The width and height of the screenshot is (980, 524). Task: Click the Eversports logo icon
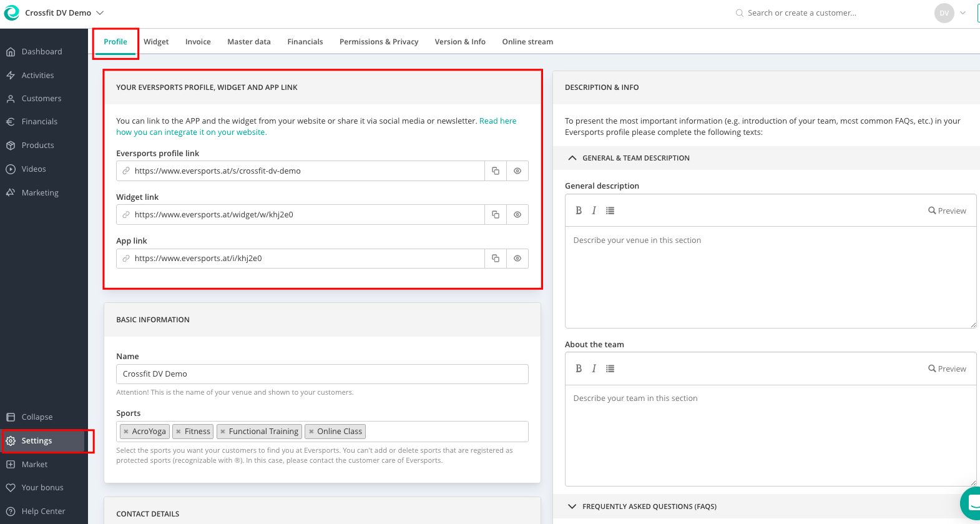point(11,12)
